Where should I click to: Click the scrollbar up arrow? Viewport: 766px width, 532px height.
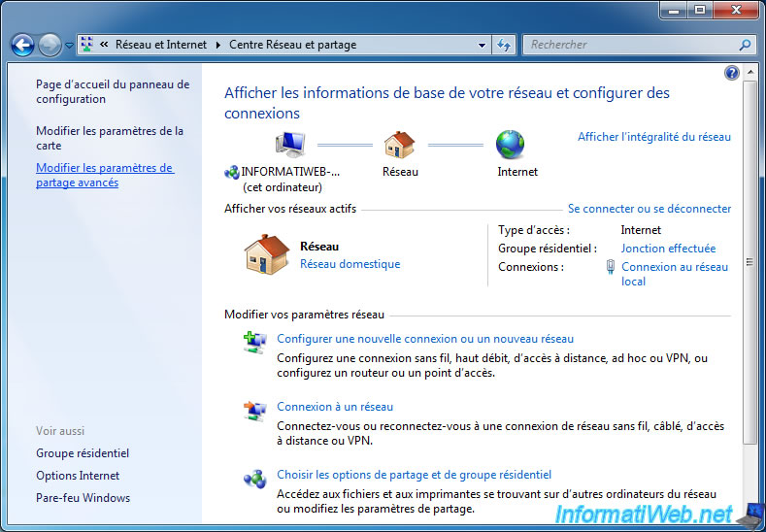click(749, 73)
